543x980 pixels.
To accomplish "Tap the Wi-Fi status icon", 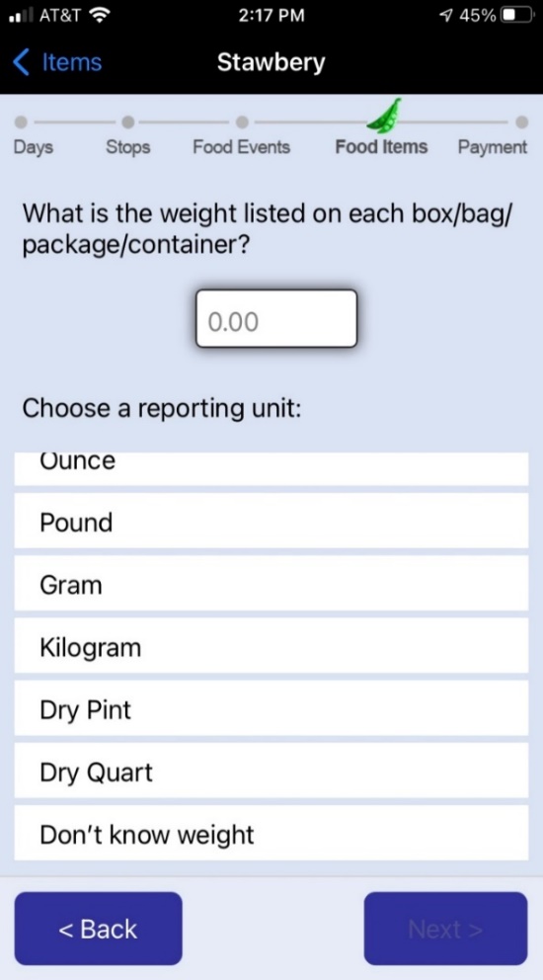I will (x=99, y=15).
